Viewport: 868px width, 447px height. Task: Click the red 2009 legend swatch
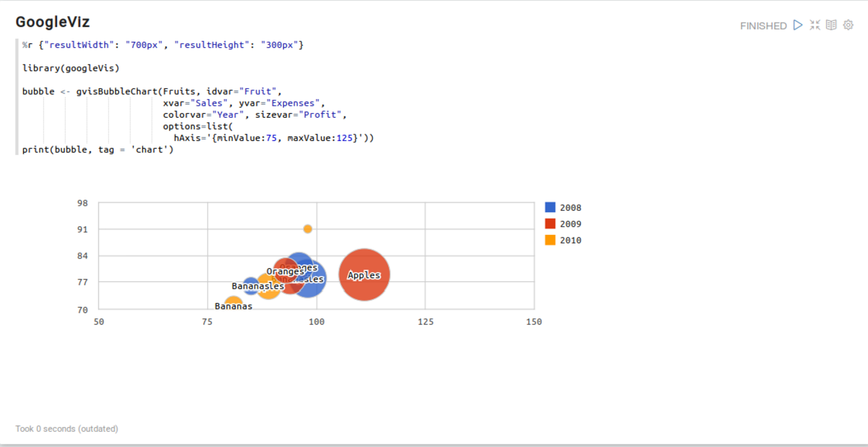point(550,224)
